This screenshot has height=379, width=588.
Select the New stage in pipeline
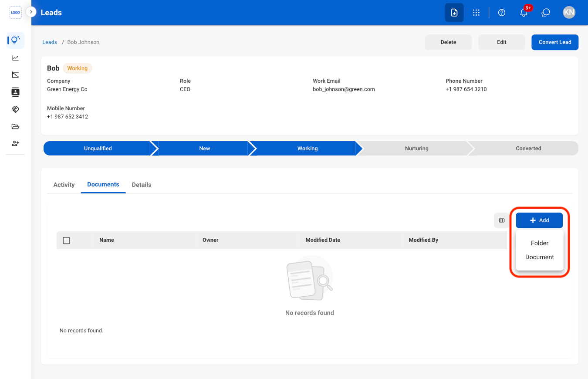point(204,149)
